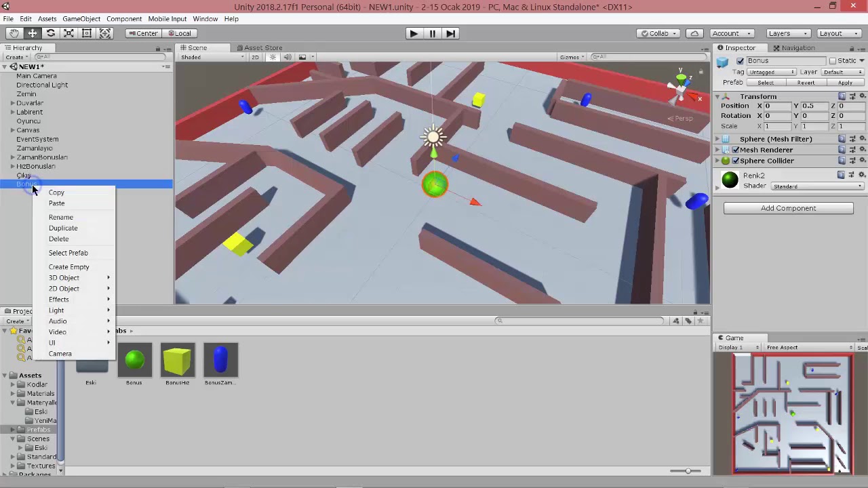The image size is (868, 488).
Task: Choose Duplicate from the context menu
Action: 63,228
